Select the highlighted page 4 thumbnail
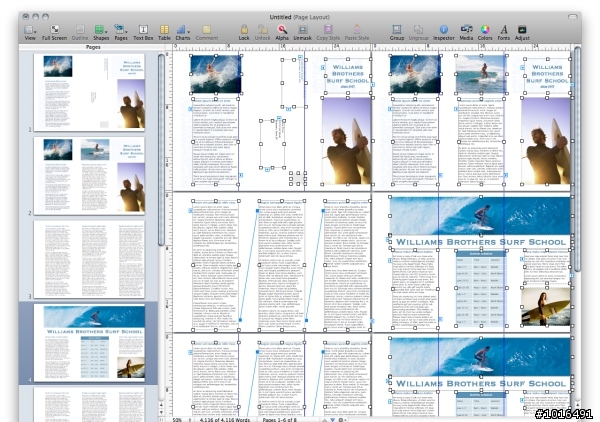Image resolution: width=600 pixels, height=422 pixels. [89, 342]
